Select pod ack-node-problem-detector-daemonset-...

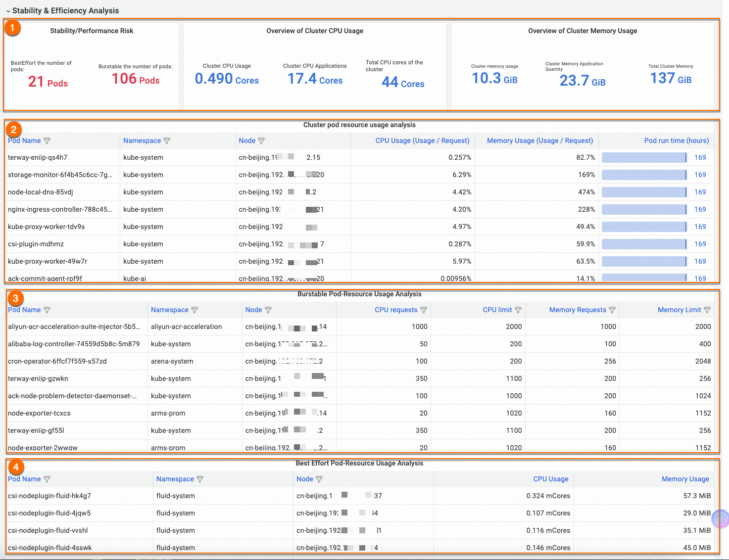[x=72, y=396]
